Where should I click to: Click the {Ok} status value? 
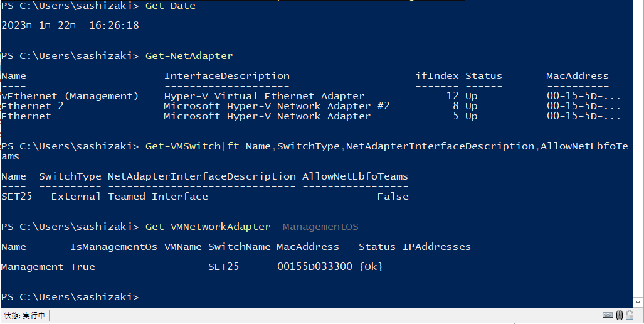(371, 266)
